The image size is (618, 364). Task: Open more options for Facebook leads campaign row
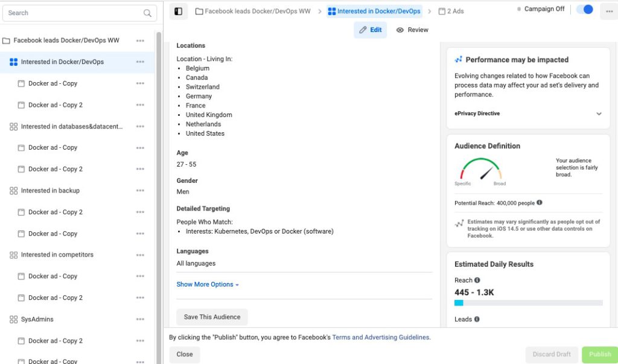click(x=140, y=40)
